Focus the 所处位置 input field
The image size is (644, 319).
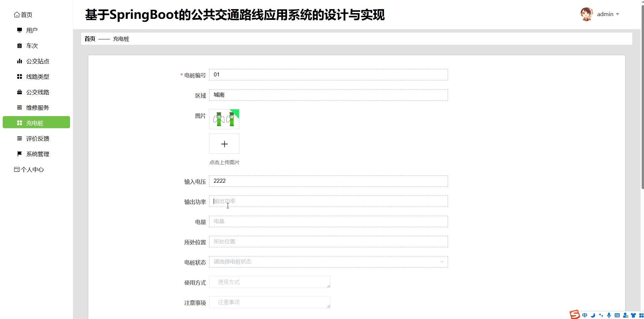[x=328, y=242]
